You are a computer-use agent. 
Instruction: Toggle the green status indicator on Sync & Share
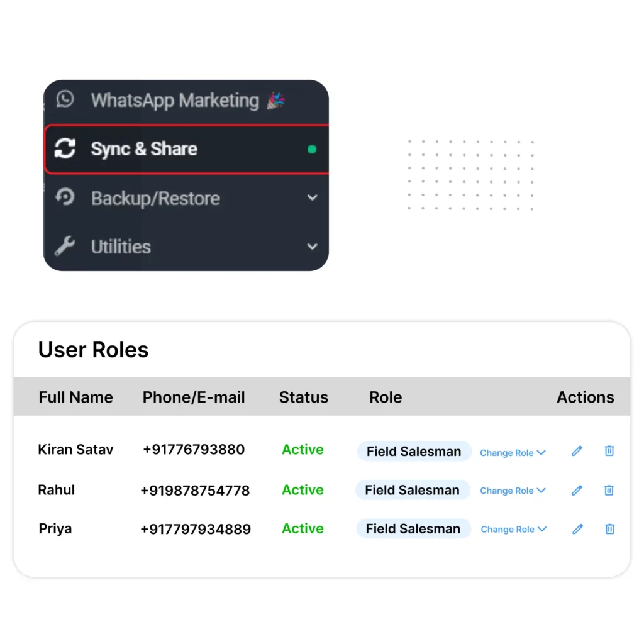(x=312, y=149)
